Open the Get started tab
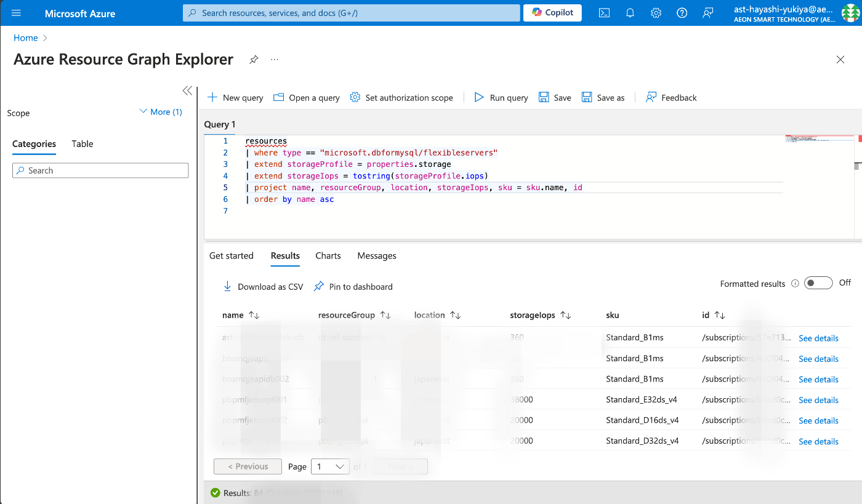This screenshot has width=862, height=504. point(232,256)
